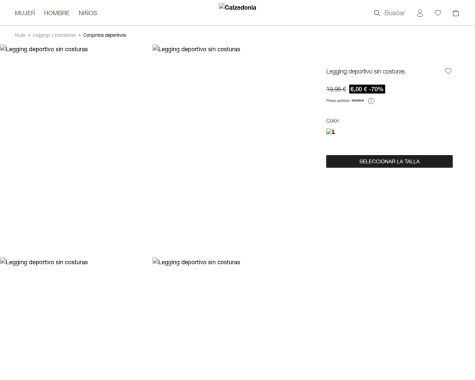Go to Conjuntos deportivos breadcrumb
The image size is (475, 380).
pos(105,35)
